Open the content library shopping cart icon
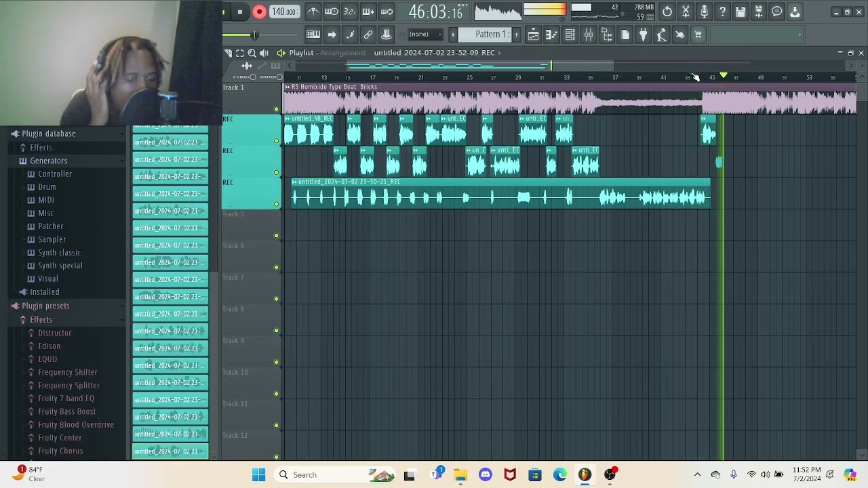 [x=698, y=35]
